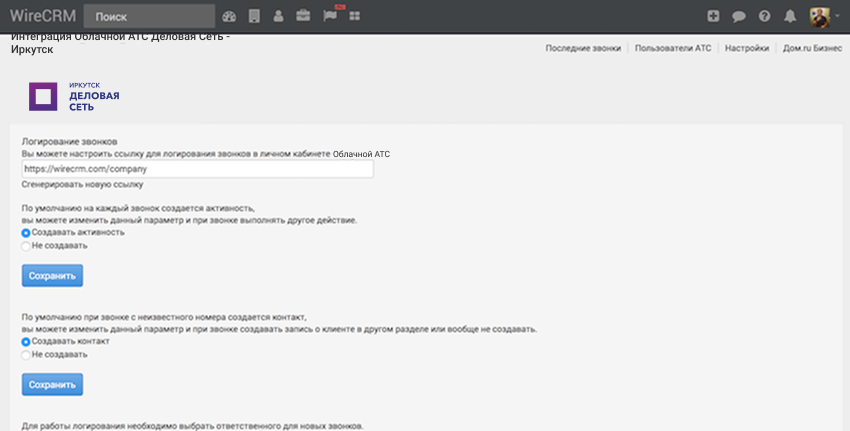Screen dimensions: 850x431
Task: Open the help question mark icon
Action: coord(765,16)
